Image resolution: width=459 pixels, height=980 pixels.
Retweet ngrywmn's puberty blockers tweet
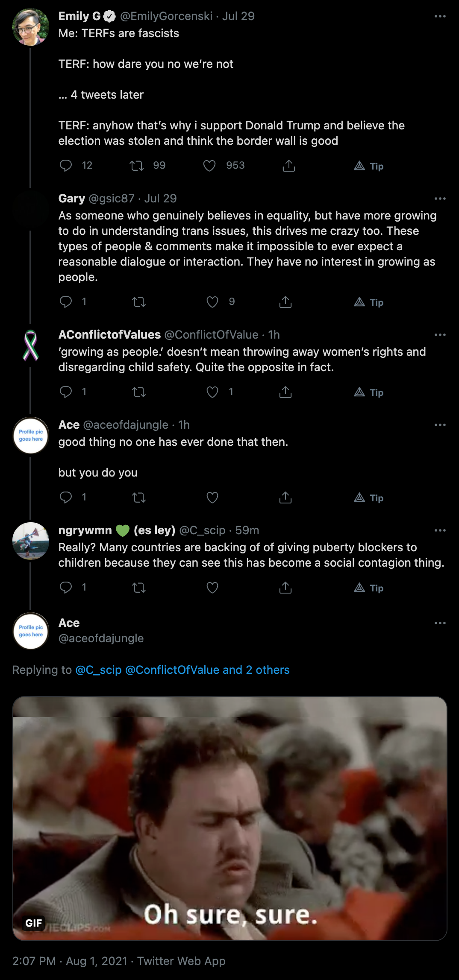coord(139,588)
